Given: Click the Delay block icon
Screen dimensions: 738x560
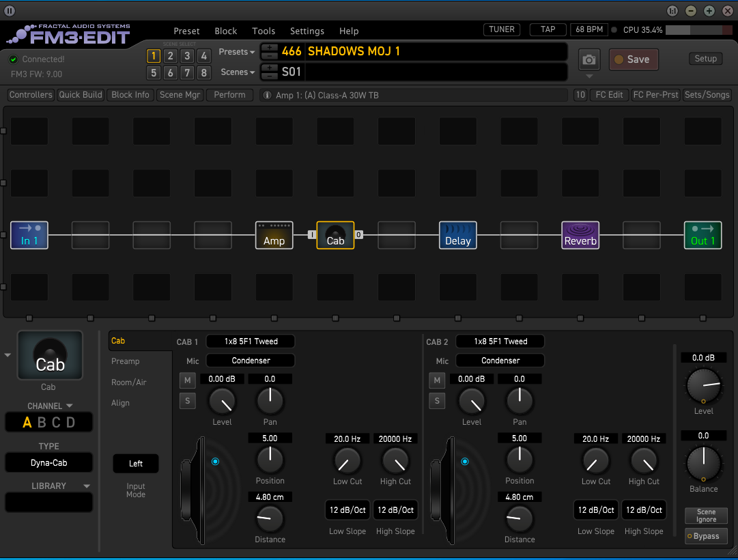Looking at the screenshot, I should point(457,235).
